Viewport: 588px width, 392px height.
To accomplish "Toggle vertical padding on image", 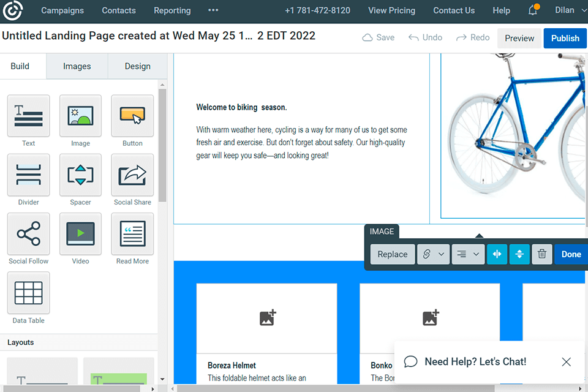I will [519, 254].
